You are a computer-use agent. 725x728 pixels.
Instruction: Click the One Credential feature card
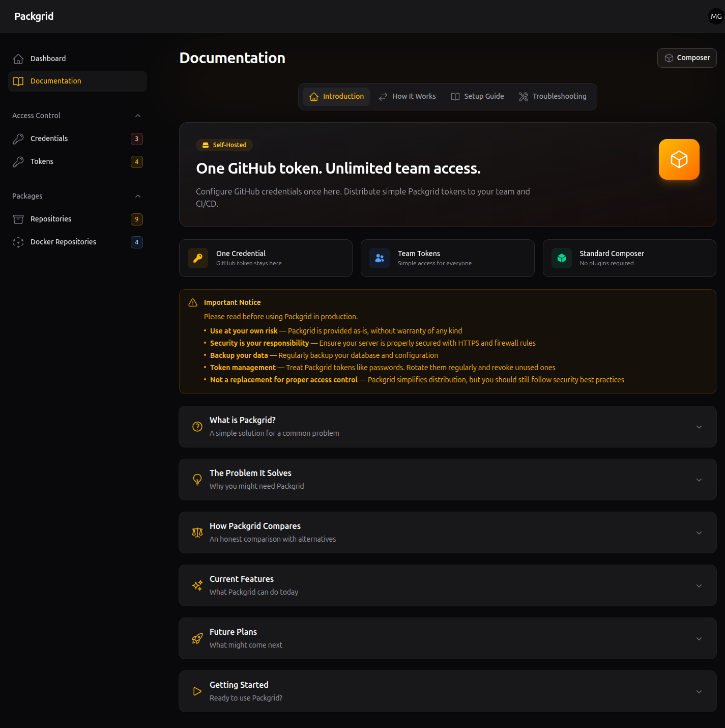[266, 258]
